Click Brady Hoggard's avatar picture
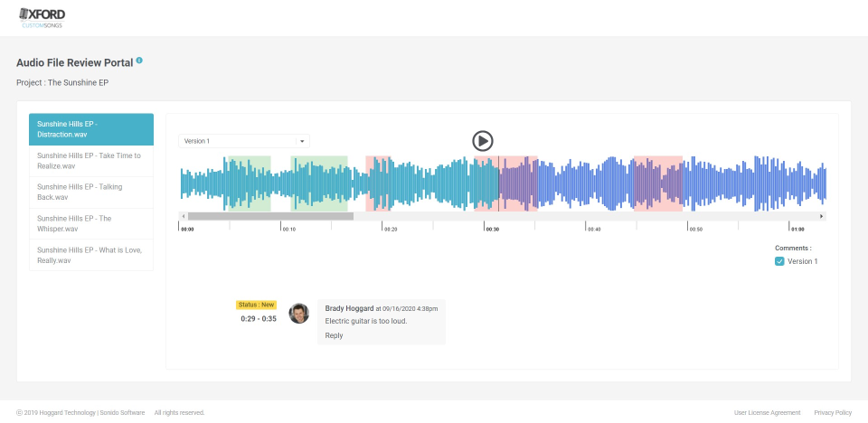Screen dimensions: 868x423 coord(298,314)
